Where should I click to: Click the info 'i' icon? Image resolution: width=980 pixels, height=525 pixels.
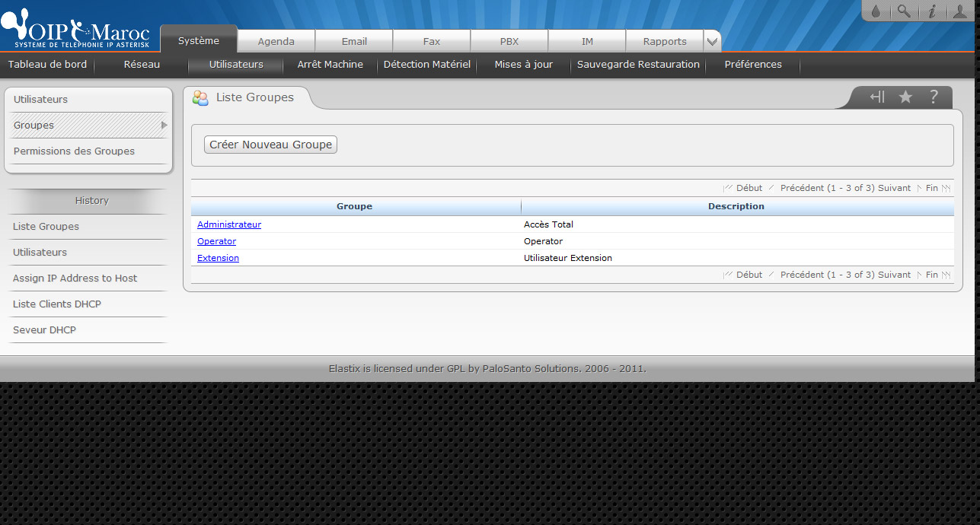[931, 11]
